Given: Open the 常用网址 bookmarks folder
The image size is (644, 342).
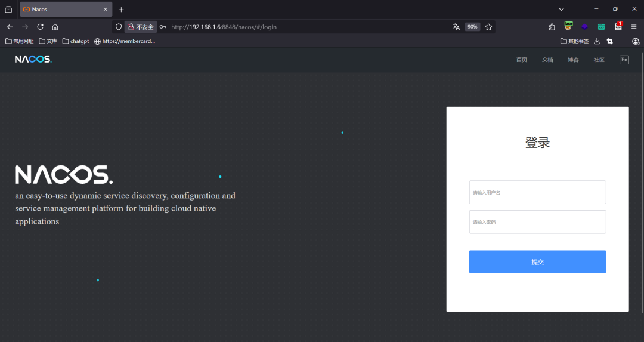Looking at the screenshot, I should (19, 41).
